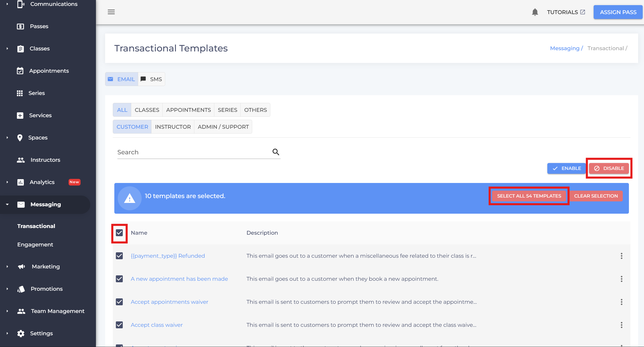Collapse the Messaging sidebar section
This screenshot has height=347, width=644.
pyautogui.click(x=7, y=204)
